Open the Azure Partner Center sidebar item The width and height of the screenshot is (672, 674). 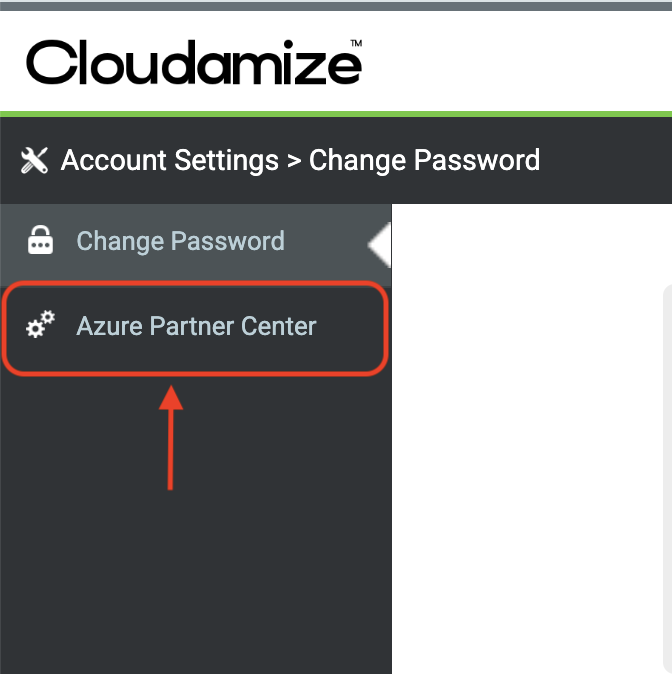pyautogui.click(x=196, y=325)
